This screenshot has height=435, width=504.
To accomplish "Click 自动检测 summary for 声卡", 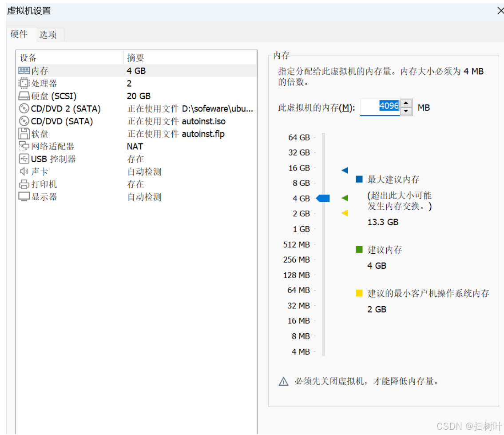I will (144, 172).
